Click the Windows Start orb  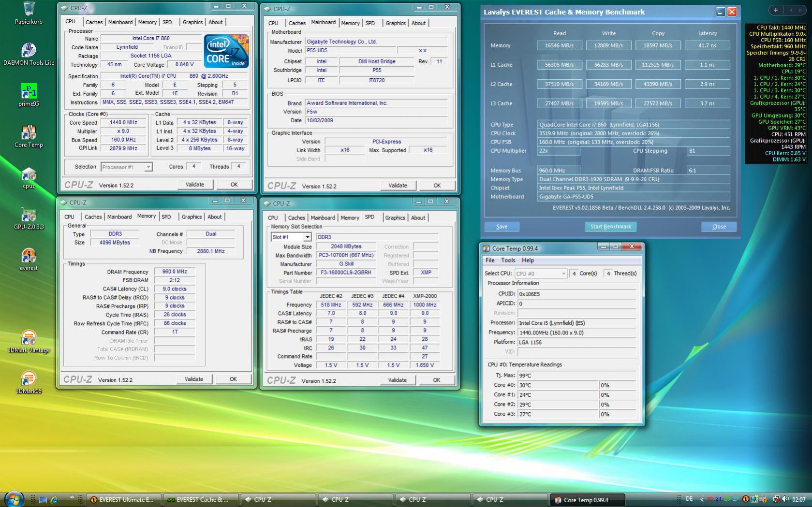click(14, 499)
